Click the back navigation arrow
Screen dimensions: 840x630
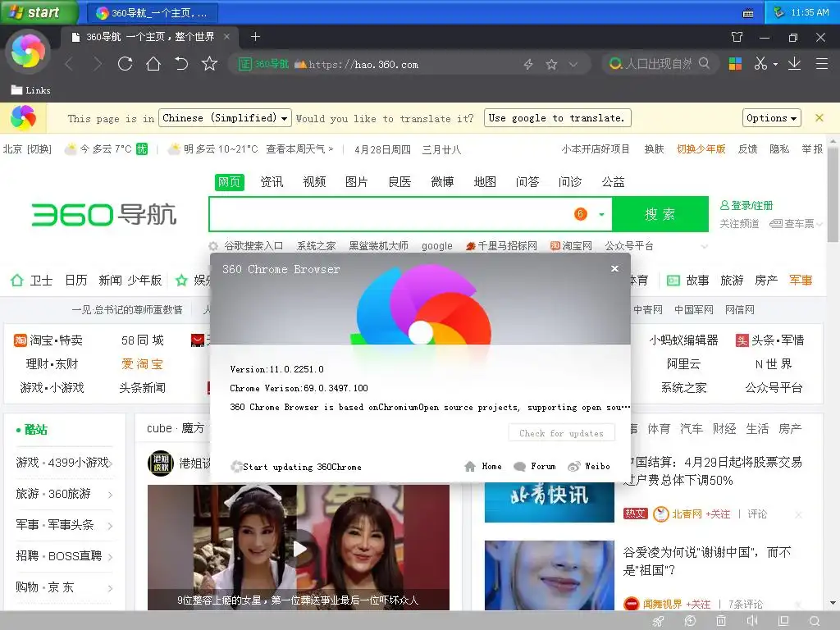coord(69,64)
